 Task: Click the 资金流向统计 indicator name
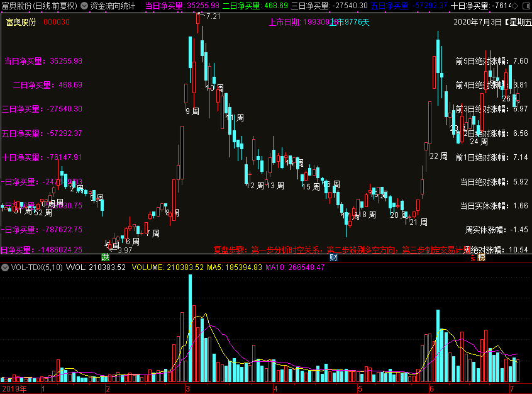[x=113, y=6]
